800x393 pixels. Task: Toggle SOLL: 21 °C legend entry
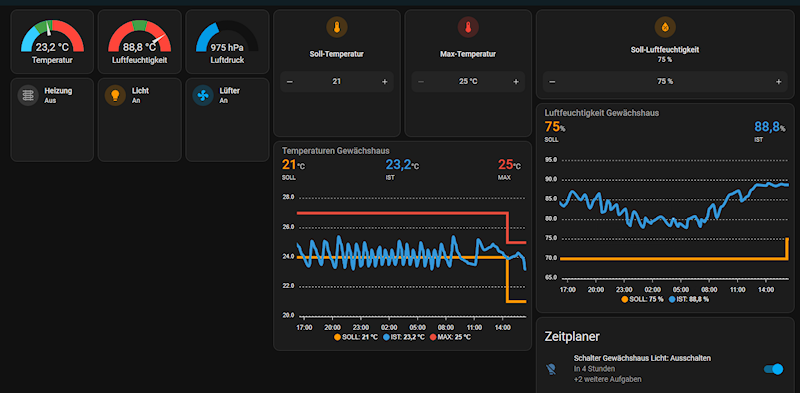pyautogui.click(x=356, y=337)
